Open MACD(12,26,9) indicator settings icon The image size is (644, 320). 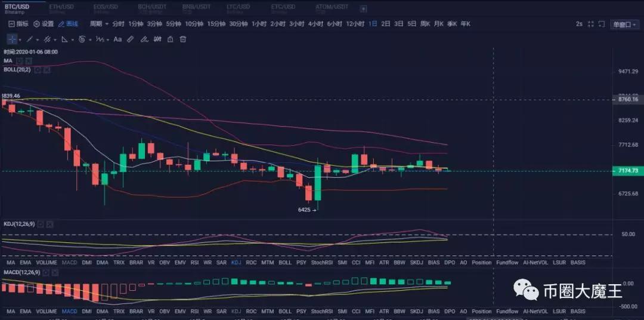pyautogui.click(x=45, y=273)
